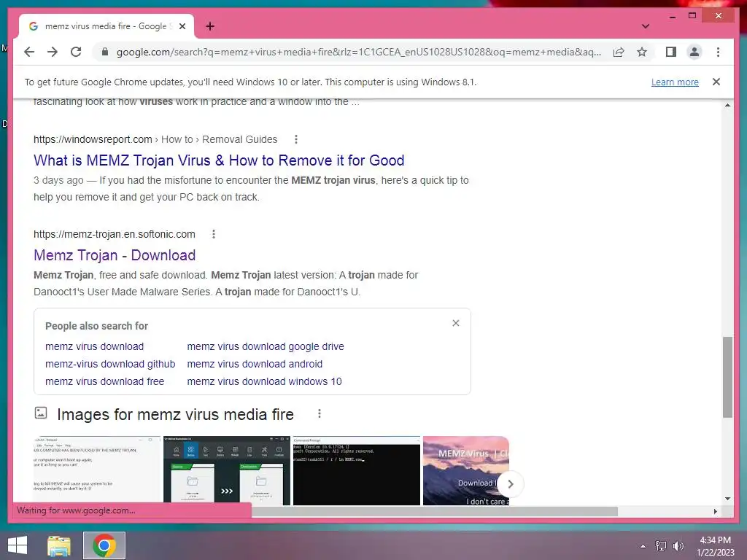Open Images for memz virus media fire
This screenshot has width=747, height=560.
[175, 414]
